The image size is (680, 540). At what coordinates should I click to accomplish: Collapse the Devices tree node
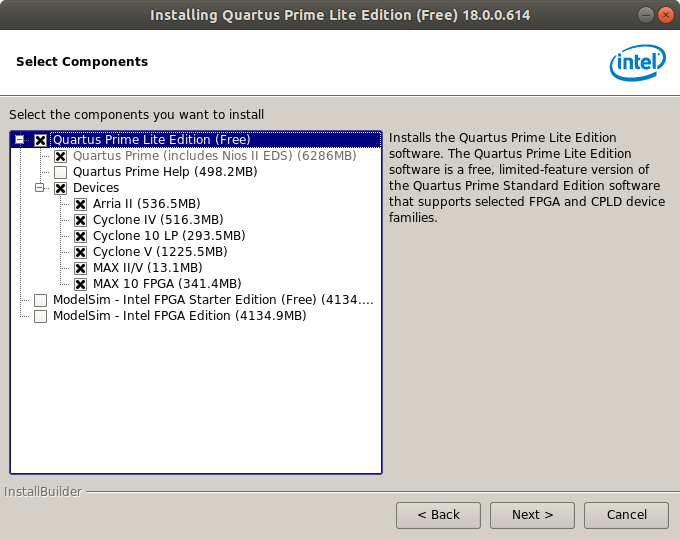pyautogui.click(x=39, y=188)
